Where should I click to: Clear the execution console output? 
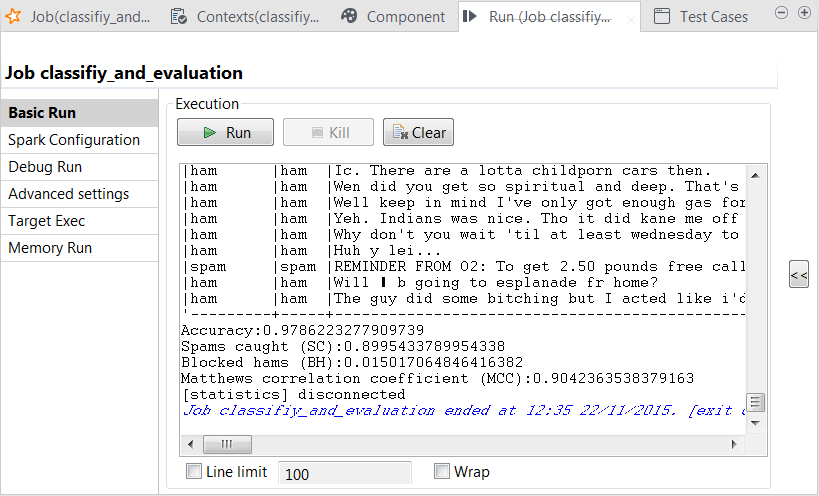tap(418, 132)
